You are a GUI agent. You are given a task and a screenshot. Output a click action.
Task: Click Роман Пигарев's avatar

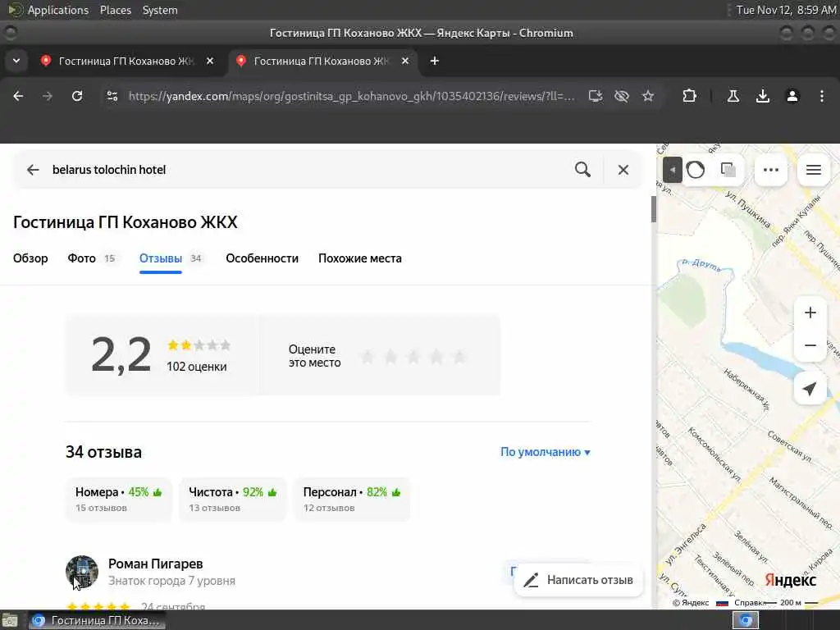click(x=82, y=572)
